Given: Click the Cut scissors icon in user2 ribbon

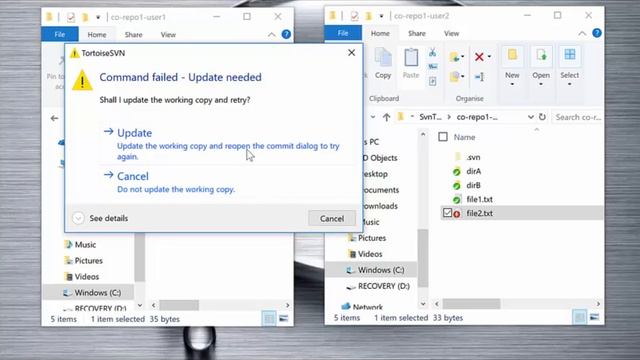Looking at the screenshot, I should [433, 52].
